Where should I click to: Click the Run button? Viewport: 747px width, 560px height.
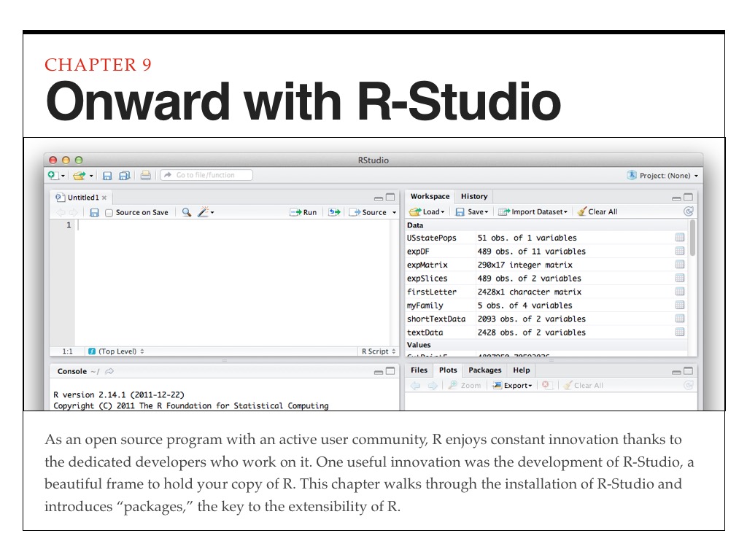[x=303, y=212]
